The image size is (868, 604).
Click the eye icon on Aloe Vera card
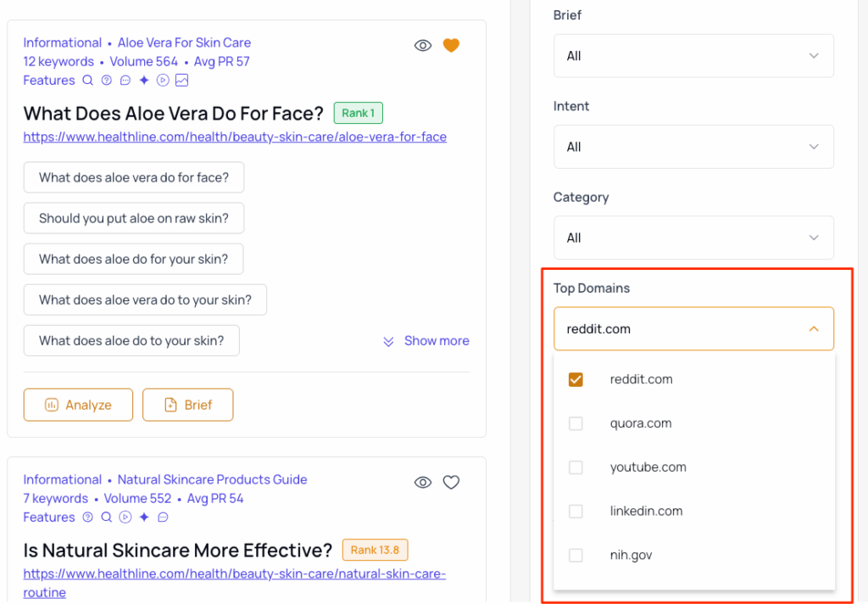pyautogui.click(x=423, y=46)
